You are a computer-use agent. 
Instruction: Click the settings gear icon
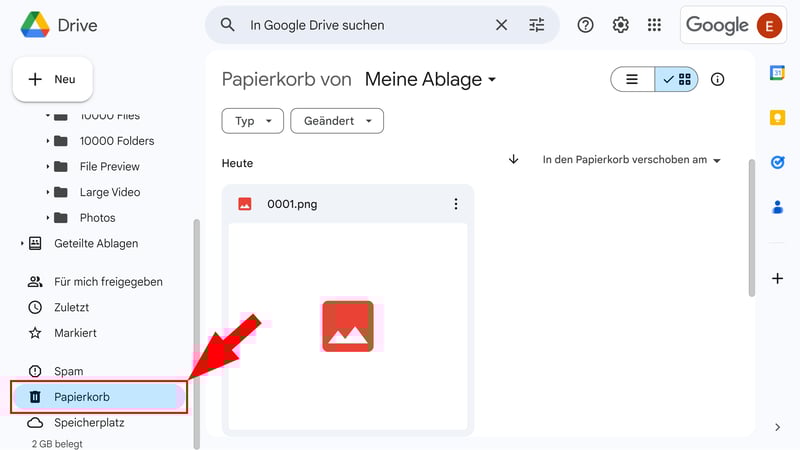620,25
